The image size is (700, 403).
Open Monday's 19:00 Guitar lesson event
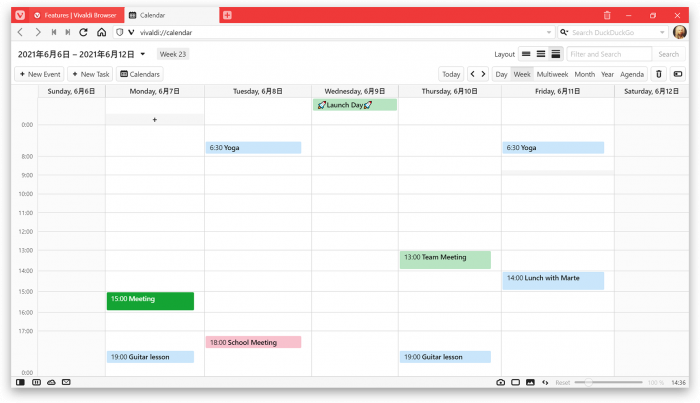click(150, 357)
